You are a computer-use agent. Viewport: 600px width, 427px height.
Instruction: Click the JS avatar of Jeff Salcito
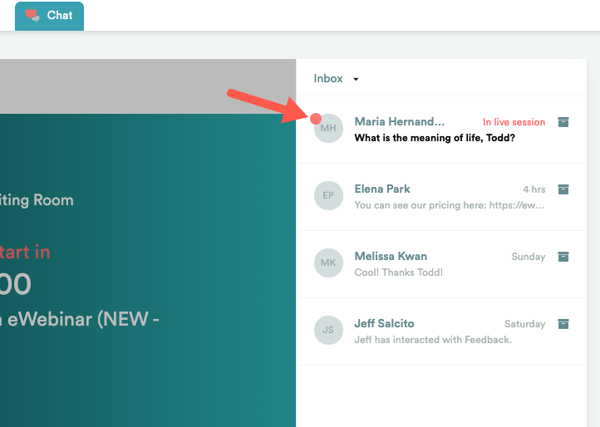tap(328, 330)
